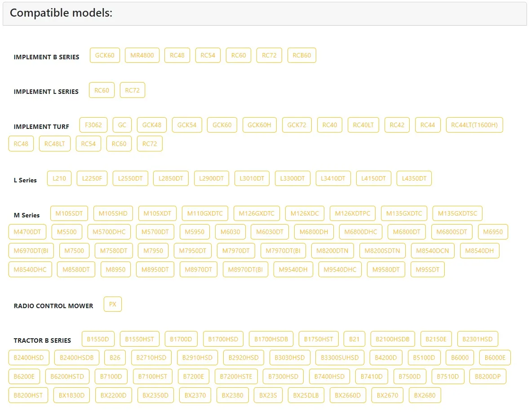
Task: Select the M6950 model tag
Action: (x=493, y=232)
